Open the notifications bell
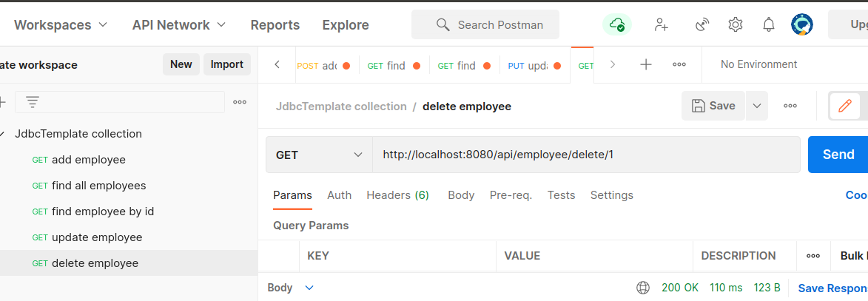The image size is (868, 301). click(768, 25)
